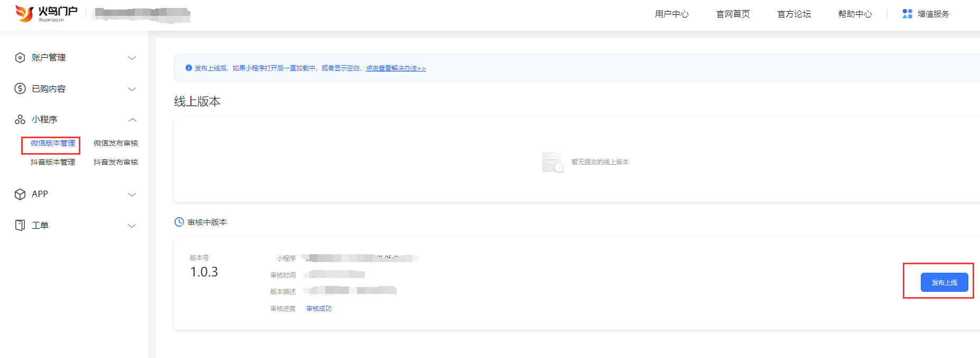
Task: Click the 小程序 circles icon
Action: tap(20, 120)
